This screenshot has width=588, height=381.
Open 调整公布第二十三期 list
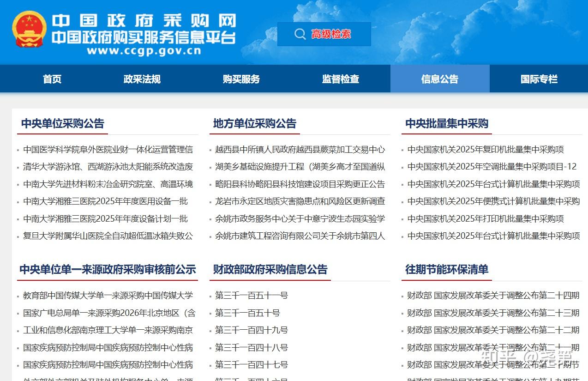tap(493, 313)
